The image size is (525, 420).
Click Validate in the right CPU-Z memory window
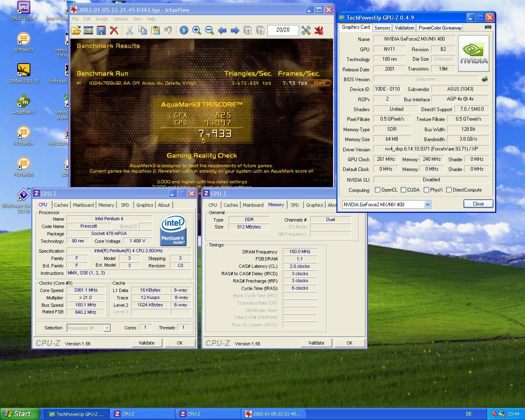[x=316, y=343]
